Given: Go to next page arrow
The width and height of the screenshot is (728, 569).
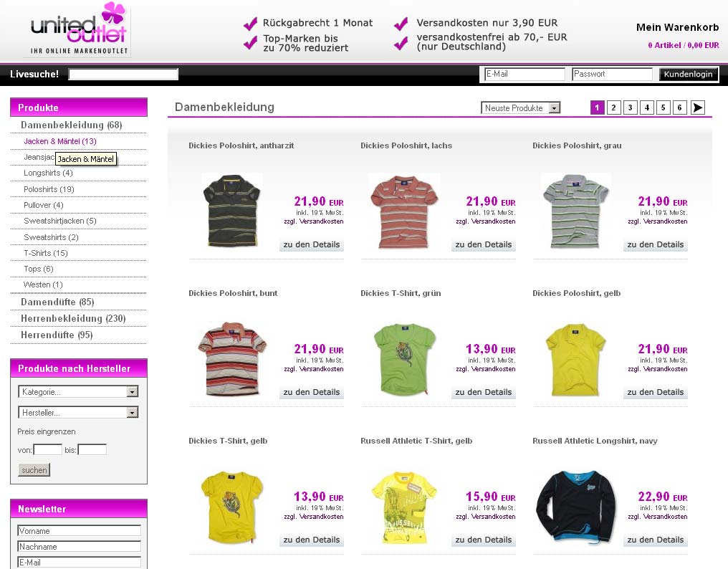Looking at the screenshot, I should click(697, 107).
